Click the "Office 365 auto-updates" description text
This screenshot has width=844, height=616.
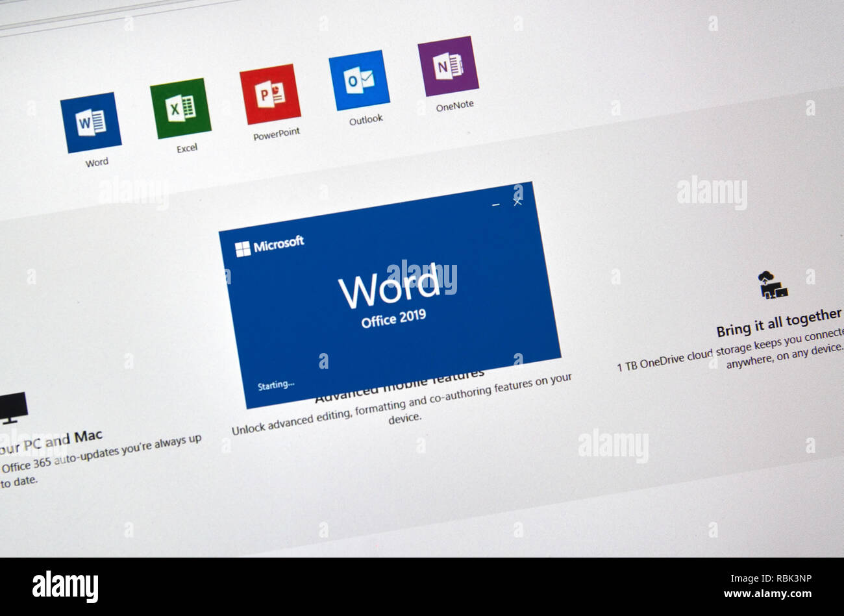[101, 461]
